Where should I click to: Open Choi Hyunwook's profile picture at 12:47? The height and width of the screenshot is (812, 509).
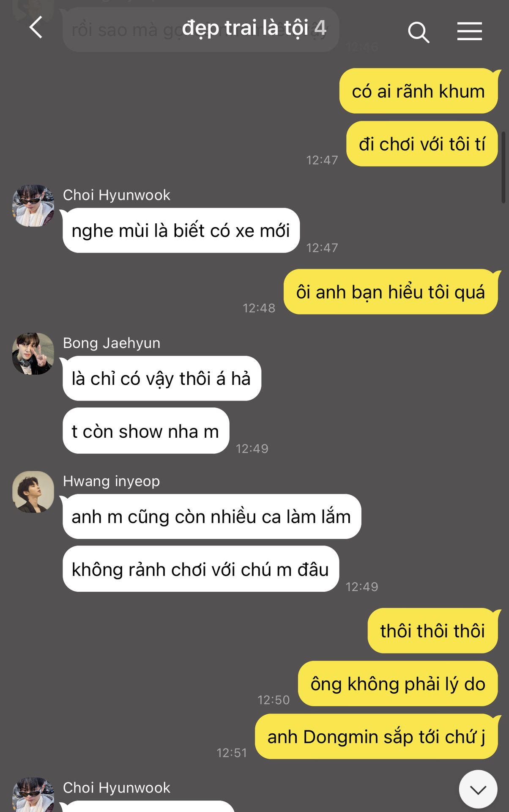[x=33, y=206]
